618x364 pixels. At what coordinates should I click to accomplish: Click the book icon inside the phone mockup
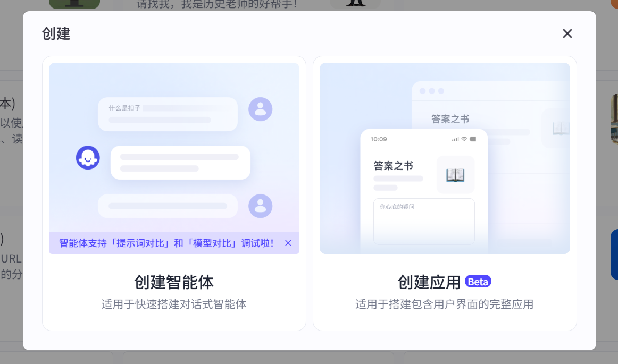[x=455, y=174]
